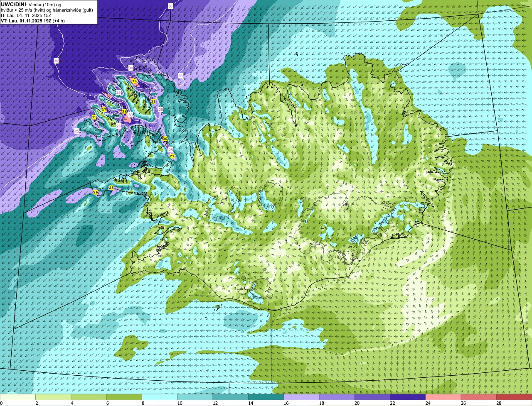The image size is (532, 406).
Task: Click the 10–12 m/s light teal legend swatch
Action: (195, 397)
